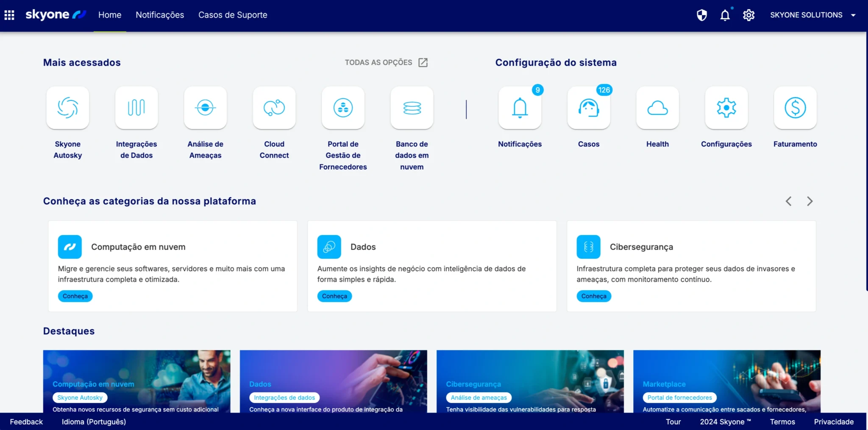Click the Skyone logo
The image size is (868, 430).
coord(56,15)
